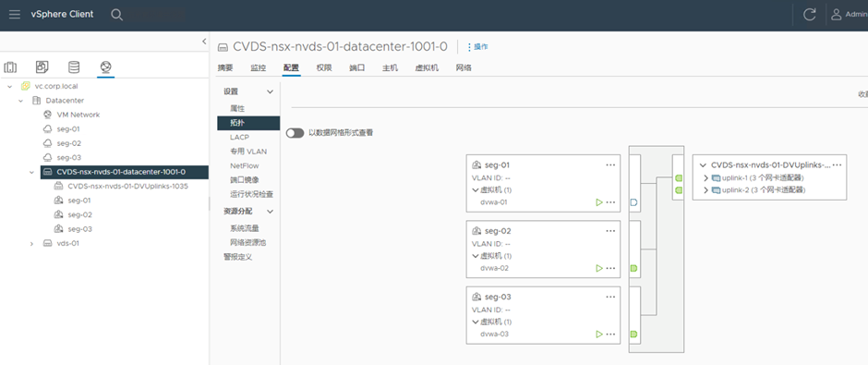The height and width of the screenshot is (365, 868).
Task: Open VMs and Templates inventory icon
Action: pos(42,67)
